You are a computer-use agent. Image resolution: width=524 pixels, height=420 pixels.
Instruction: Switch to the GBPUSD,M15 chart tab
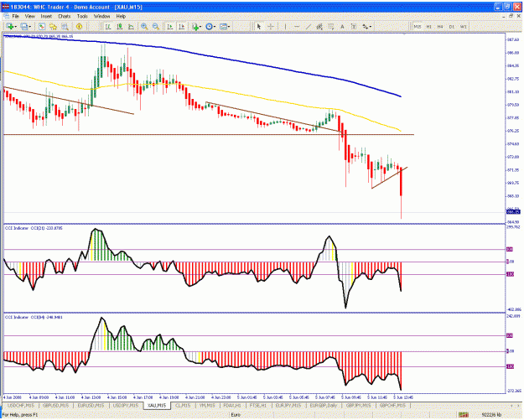pyautogui.click(x=56, y=405)
